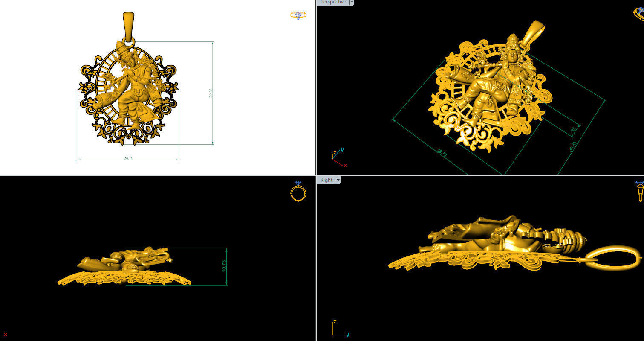Select the 38.79 dimension label in the Perspective viewport
The width and height of the screenshot is (644, 341).
[x=442, y=152]
